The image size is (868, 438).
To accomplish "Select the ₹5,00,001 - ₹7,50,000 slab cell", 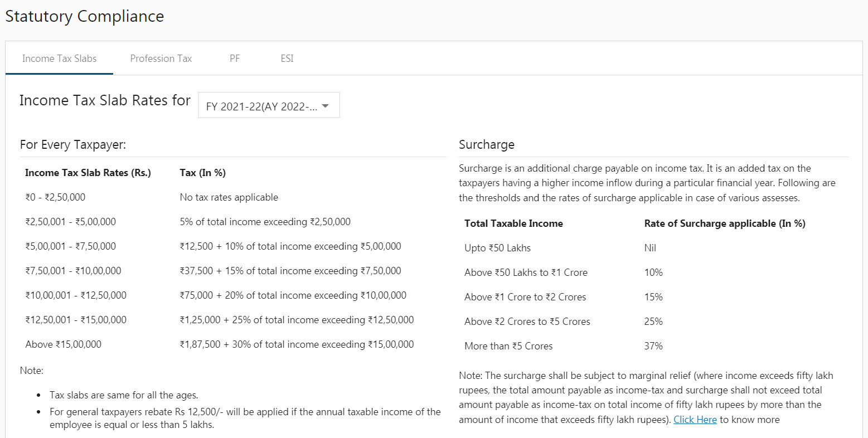I will 71,246.
